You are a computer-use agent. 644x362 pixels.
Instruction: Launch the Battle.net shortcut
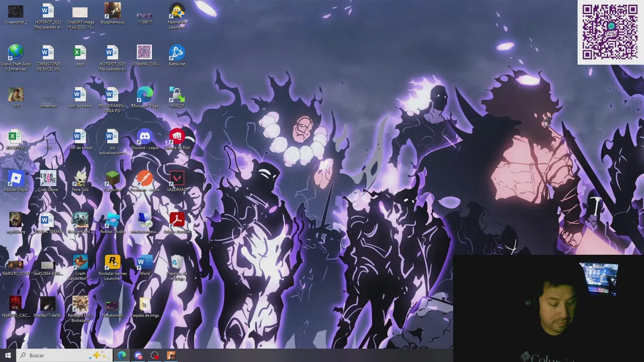tap(177, 56)
